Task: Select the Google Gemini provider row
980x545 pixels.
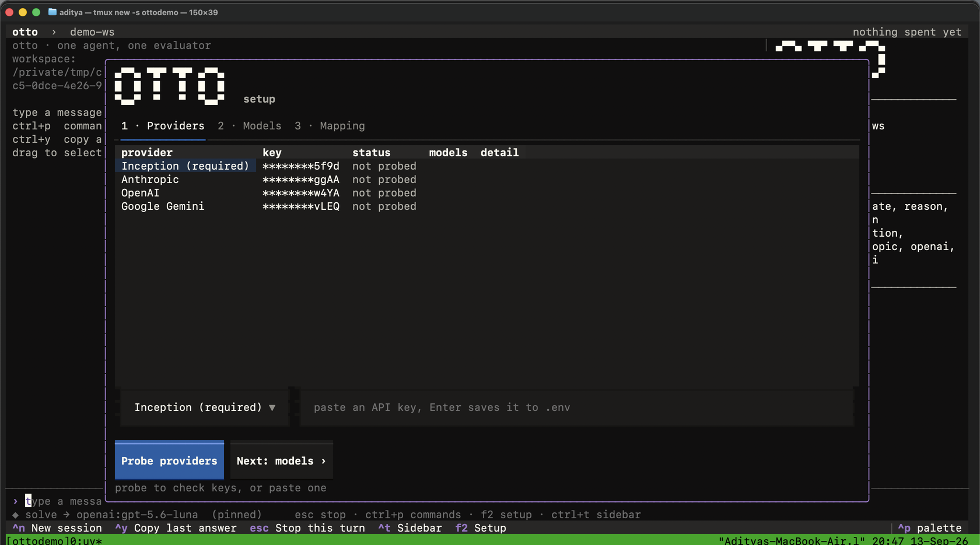Action: (x=487, y=206)
